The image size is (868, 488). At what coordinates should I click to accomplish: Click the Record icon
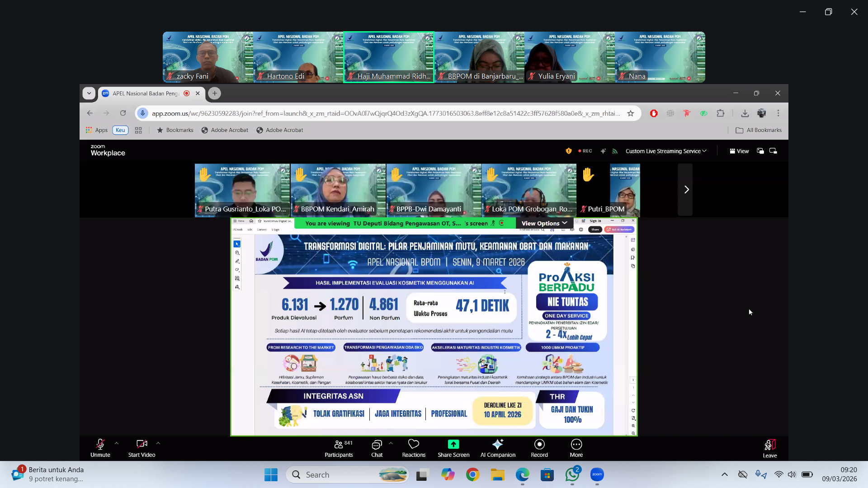(539, 444)
